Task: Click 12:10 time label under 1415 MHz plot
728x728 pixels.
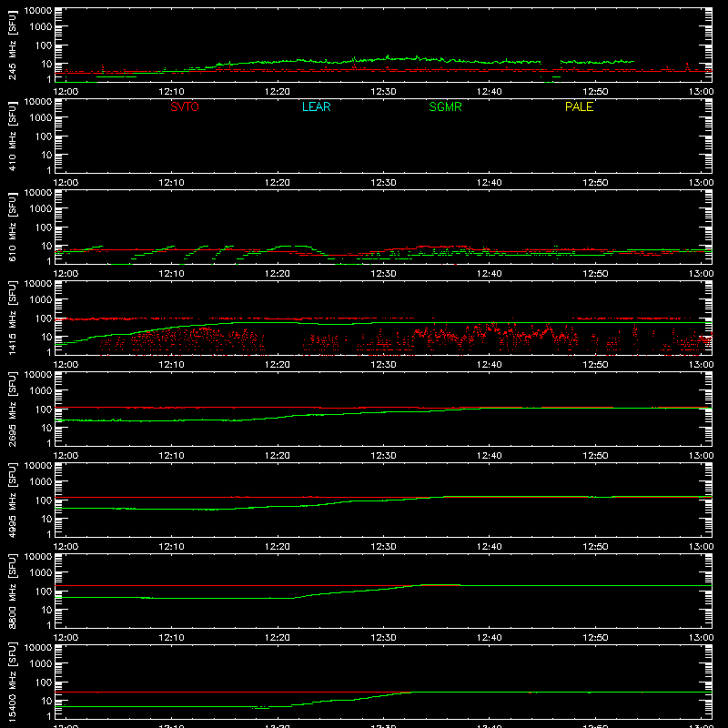Action: 171,365
